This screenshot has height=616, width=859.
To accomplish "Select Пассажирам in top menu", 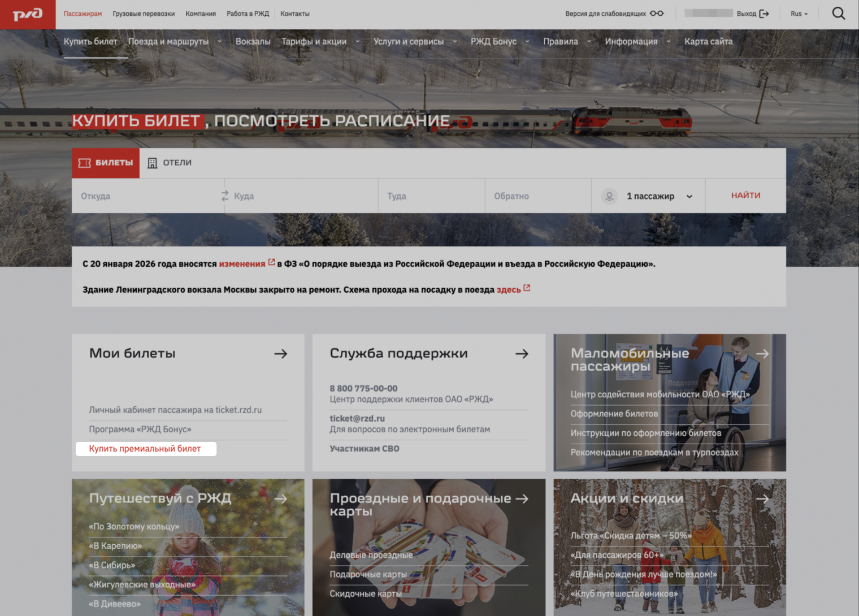I will pos(83,14).
